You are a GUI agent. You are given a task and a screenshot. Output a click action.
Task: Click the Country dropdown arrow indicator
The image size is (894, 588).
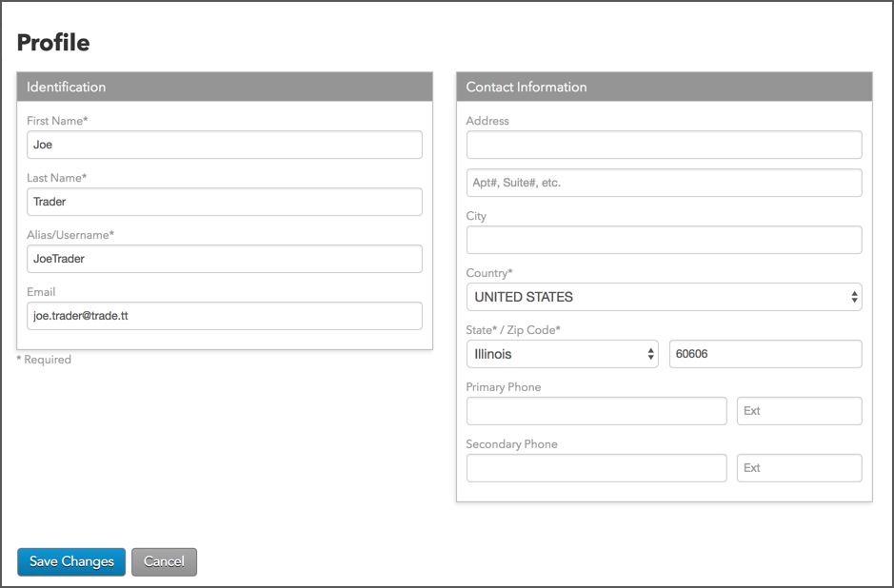(854, 297)
